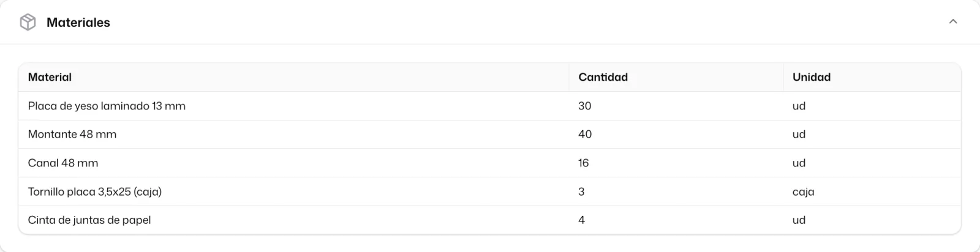Select the Placa de yeso laminado 13 mm row
The height and width of the screenshot is (252, 980).
coord(489,106)
